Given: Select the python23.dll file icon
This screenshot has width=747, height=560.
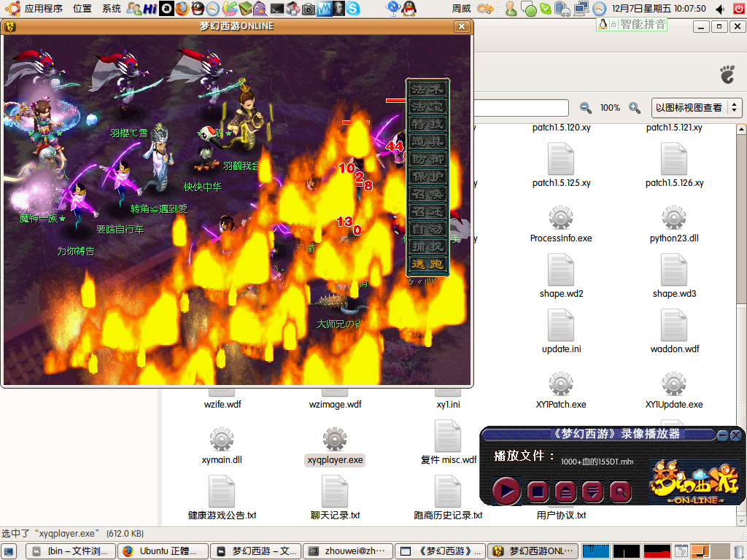Looking at the screenshot, I should pyautogui.click(x=674, y=218).
